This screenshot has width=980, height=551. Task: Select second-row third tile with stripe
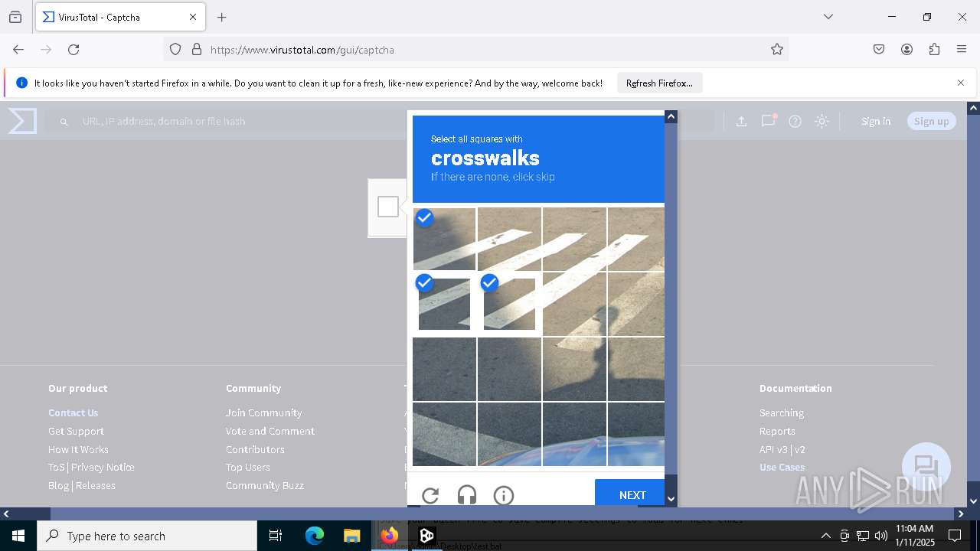(x=574, y=304)
